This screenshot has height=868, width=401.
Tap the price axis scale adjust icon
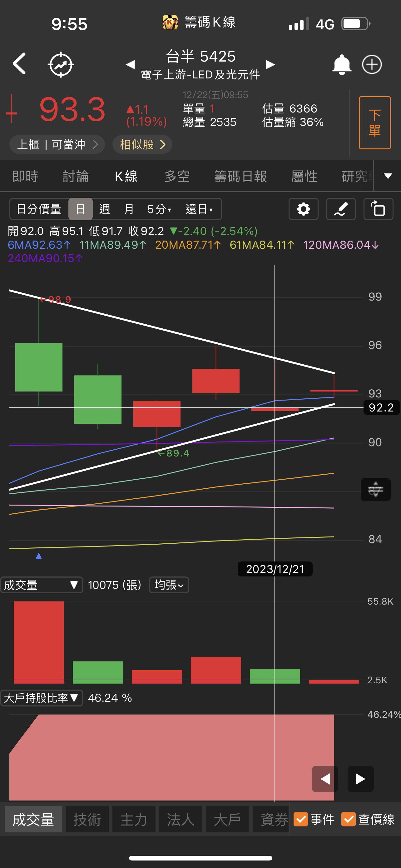pos(375,489)
